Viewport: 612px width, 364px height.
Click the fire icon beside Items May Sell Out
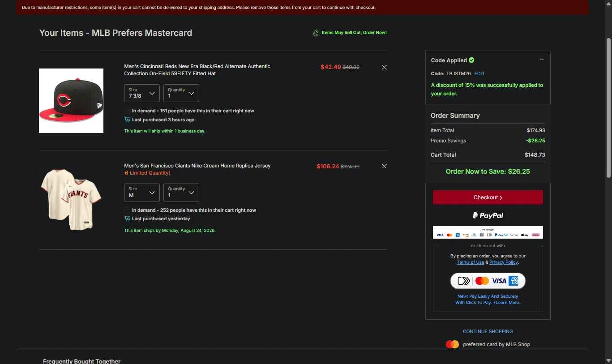[316, 33]
